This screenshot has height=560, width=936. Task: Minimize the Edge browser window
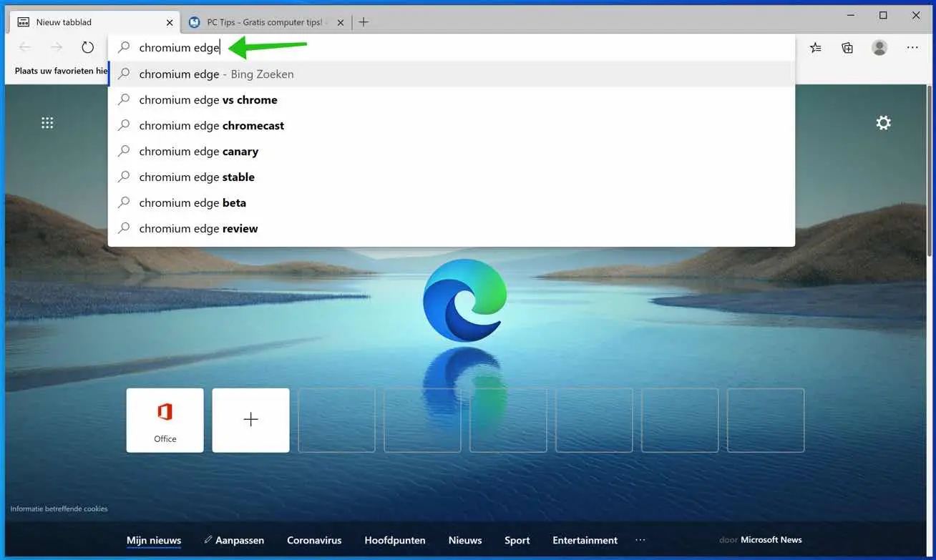click(850, 15)
